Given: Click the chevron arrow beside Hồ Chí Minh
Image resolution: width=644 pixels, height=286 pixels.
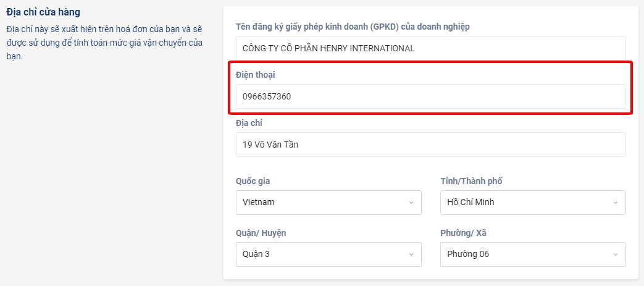Looking at the screenshot, I should point(615,203).
